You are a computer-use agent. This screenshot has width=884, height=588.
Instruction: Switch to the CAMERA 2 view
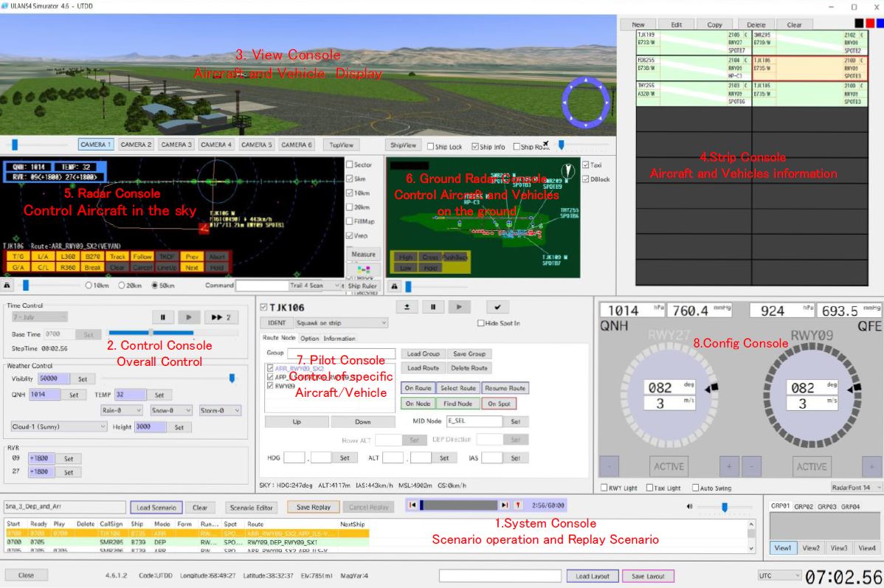coord(136,145)
